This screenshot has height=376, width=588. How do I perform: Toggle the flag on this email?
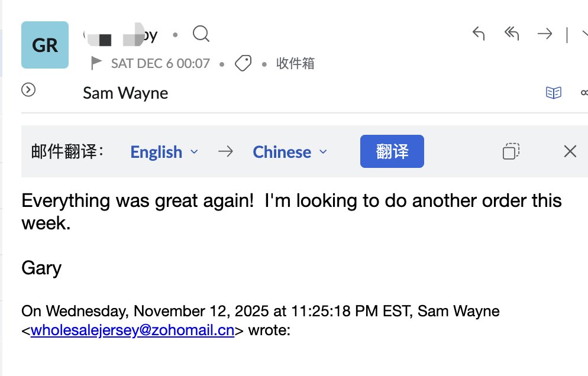[x=96, y=63]
